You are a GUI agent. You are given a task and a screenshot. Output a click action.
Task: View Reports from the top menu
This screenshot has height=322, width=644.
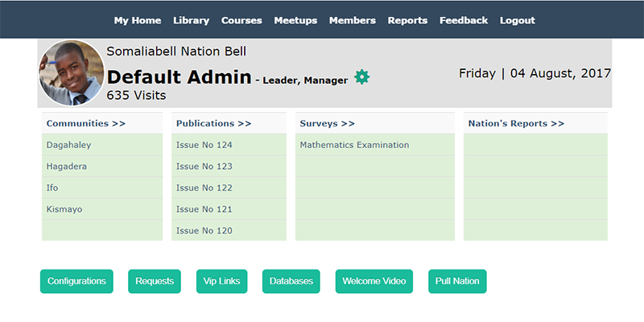(x=407, y=20)
